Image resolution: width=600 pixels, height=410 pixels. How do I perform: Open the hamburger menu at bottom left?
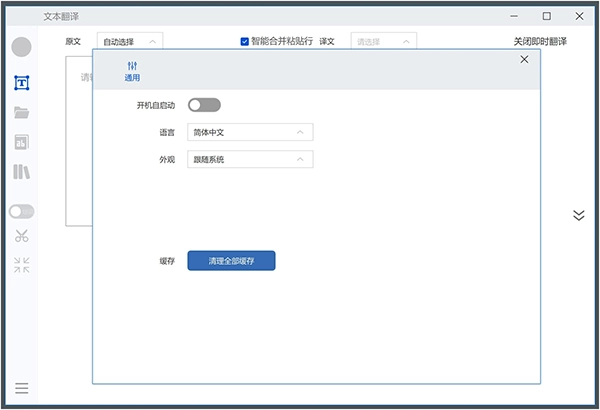(21, 388)
